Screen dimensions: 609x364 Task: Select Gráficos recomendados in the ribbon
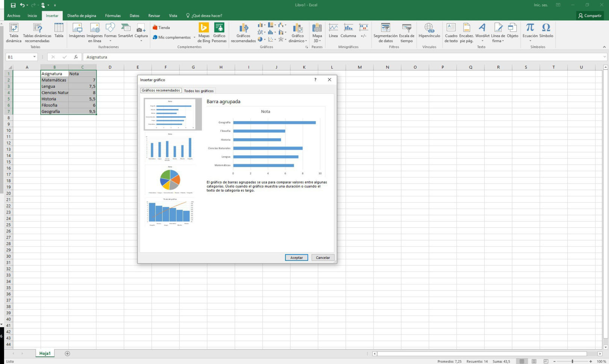(x=243, y=33)
